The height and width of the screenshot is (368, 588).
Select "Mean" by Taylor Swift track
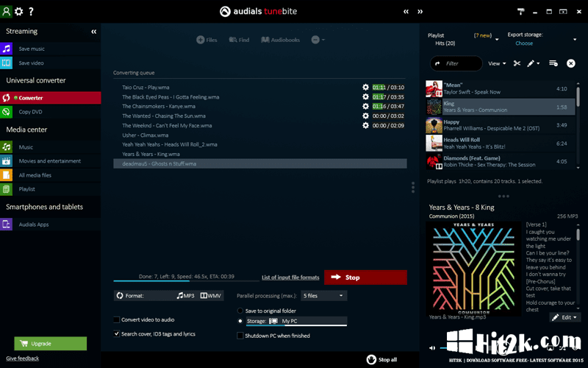point(500,89)
